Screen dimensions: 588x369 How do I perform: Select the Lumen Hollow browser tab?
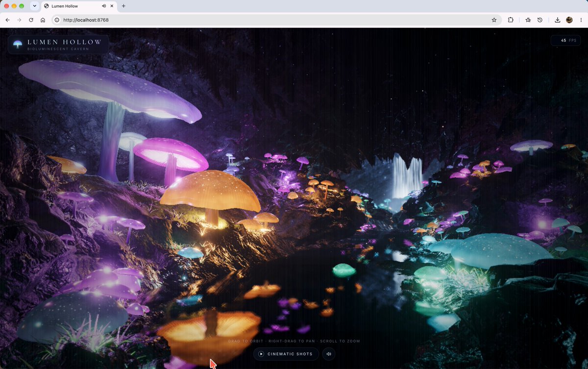[79, 6]
